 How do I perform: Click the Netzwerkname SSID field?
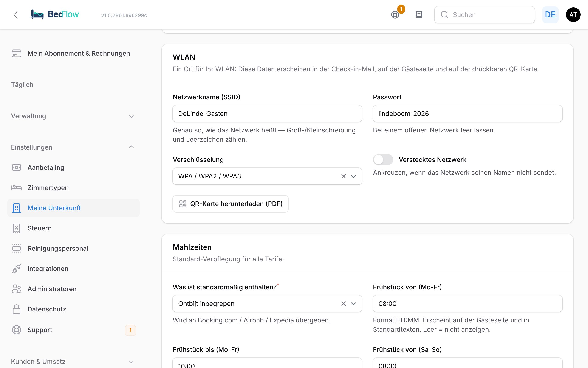point(267,114)
